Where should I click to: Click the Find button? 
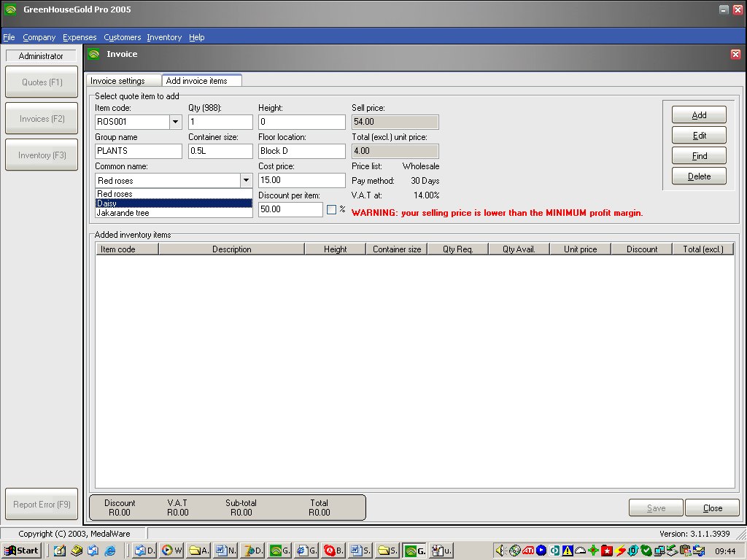coord(699,156)
